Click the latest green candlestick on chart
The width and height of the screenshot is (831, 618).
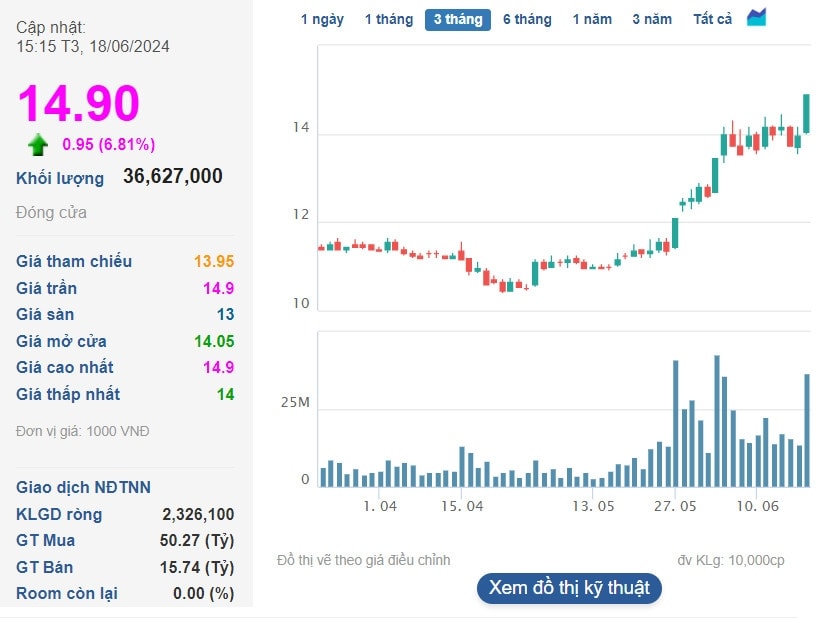pyautogui.click(x=806, y=113)
